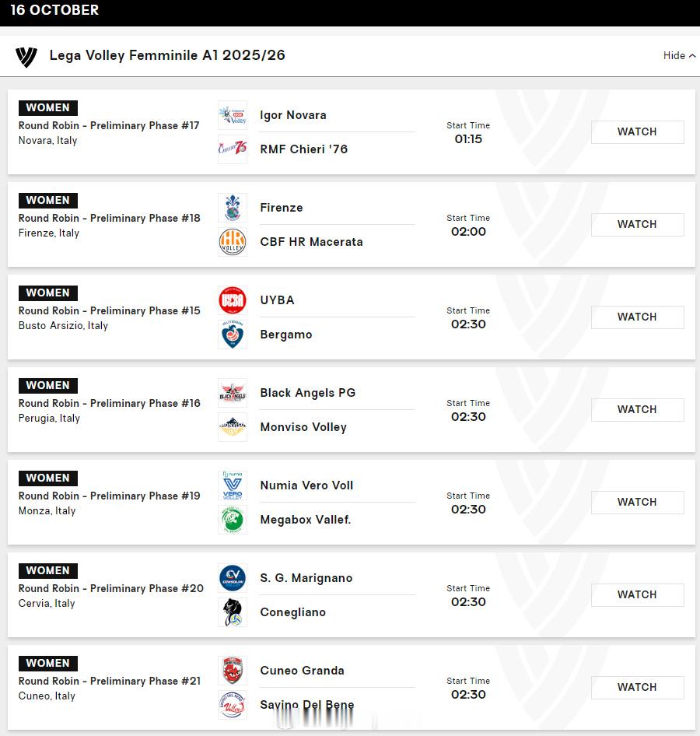Screen dimensions: 700x736
Task: Click the RMF Chieri '76 team logo
Action: pyautogui.click(x=233, y=149)
